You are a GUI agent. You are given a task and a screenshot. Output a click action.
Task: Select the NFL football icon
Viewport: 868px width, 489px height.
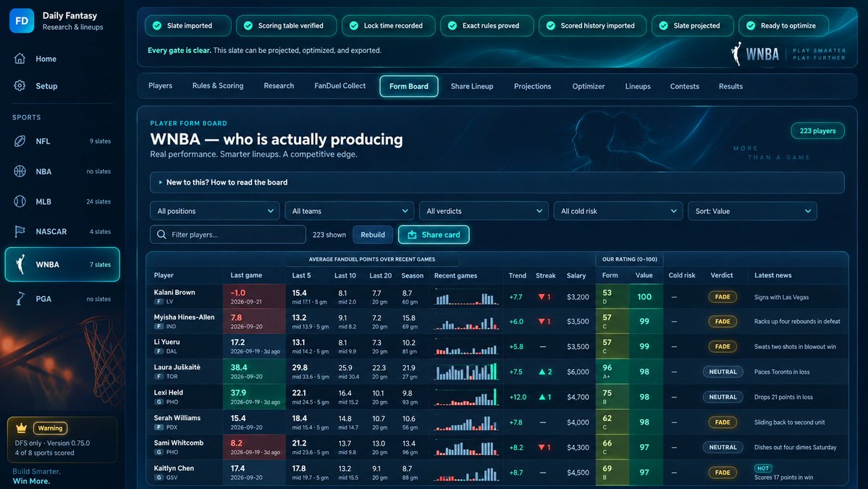tap(20, 141)
